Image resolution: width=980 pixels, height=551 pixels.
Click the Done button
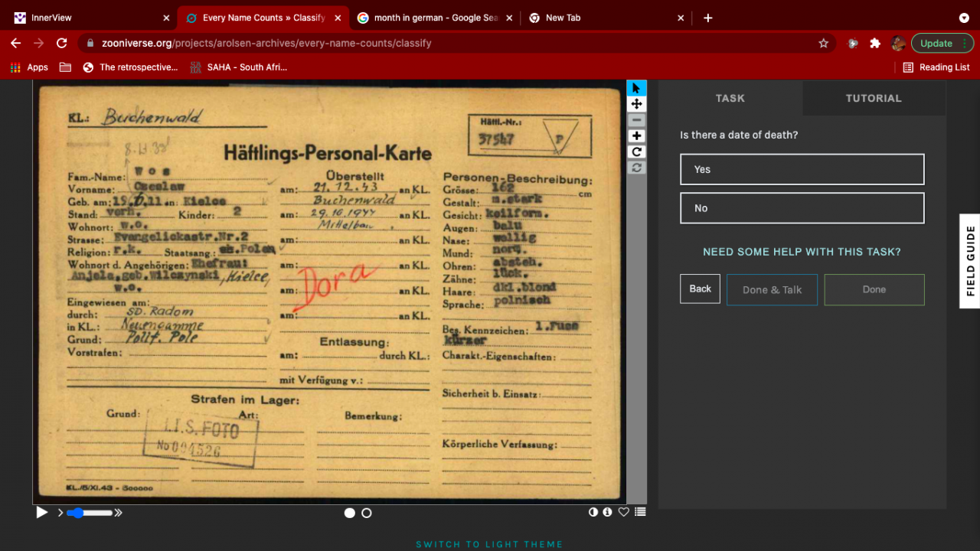pos(874,289)
